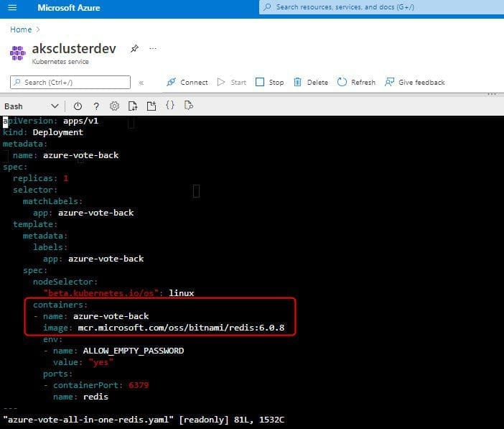Delete the Kubernetes cluster
This screenshot has height=429, width=504.
click(x=311, y=82)
